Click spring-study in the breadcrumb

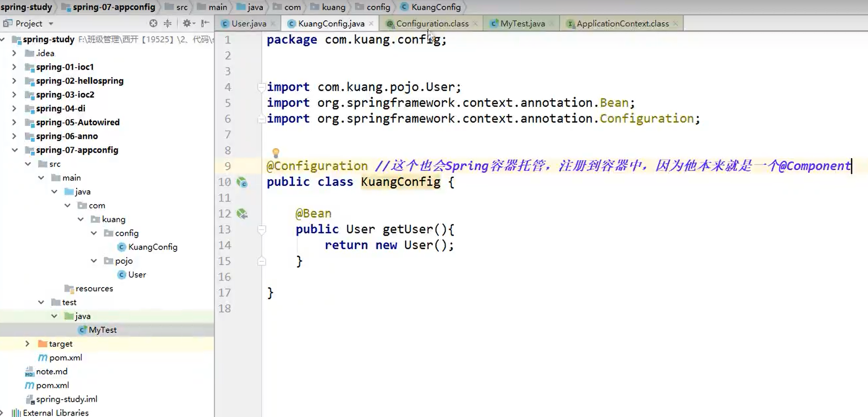point(26,7)
